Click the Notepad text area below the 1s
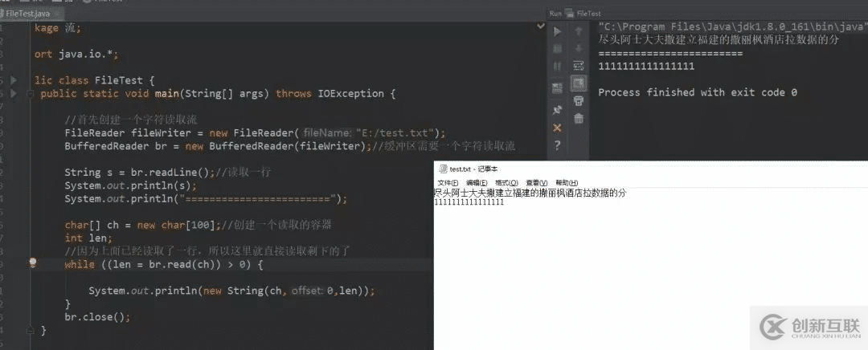The image size is (868, 350). click(x=650, y=276)
